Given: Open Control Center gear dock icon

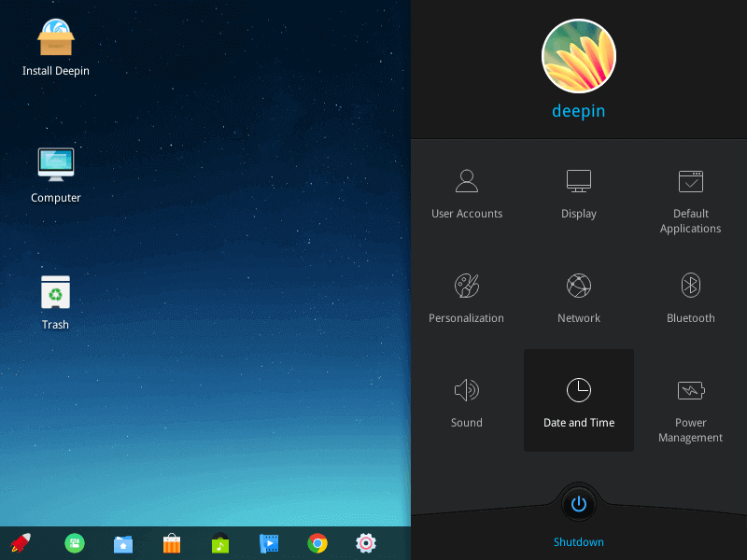Looking at the screenshot, I should click(x=366, y=543).
